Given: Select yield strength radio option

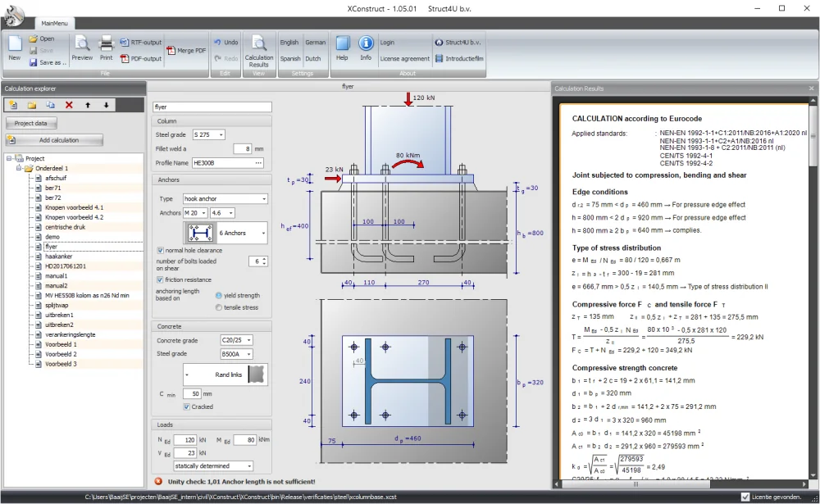Looking at the screenshot, I should (219, 295).
